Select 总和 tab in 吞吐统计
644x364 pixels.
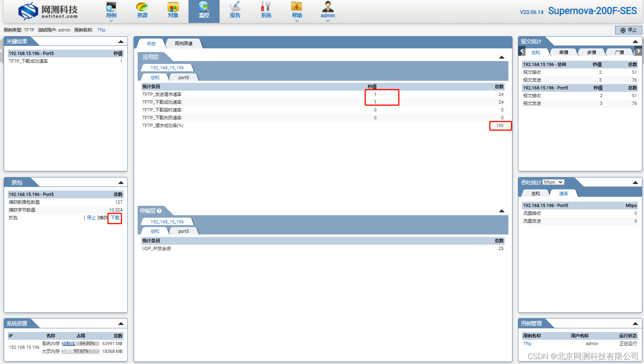tap(535, 193)
